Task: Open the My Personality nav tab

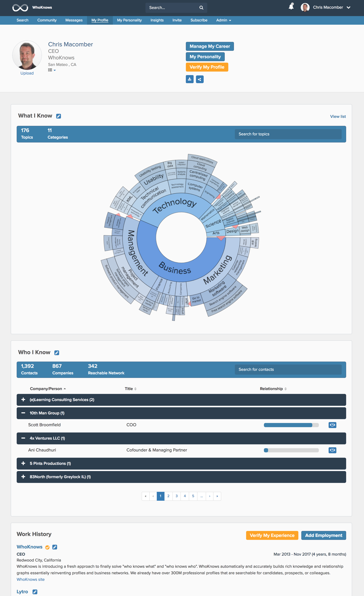Action: click(x=129, y=20)
